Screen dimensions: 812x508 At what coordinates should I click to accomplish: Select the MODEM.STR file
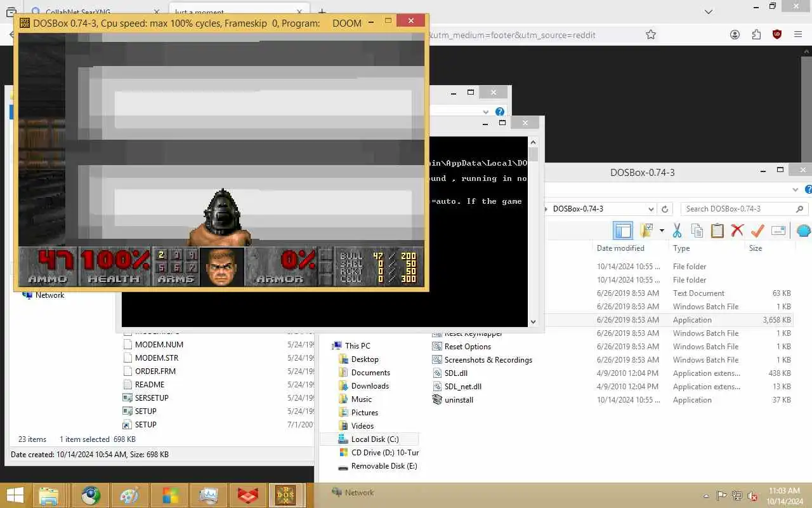[150, 358]
